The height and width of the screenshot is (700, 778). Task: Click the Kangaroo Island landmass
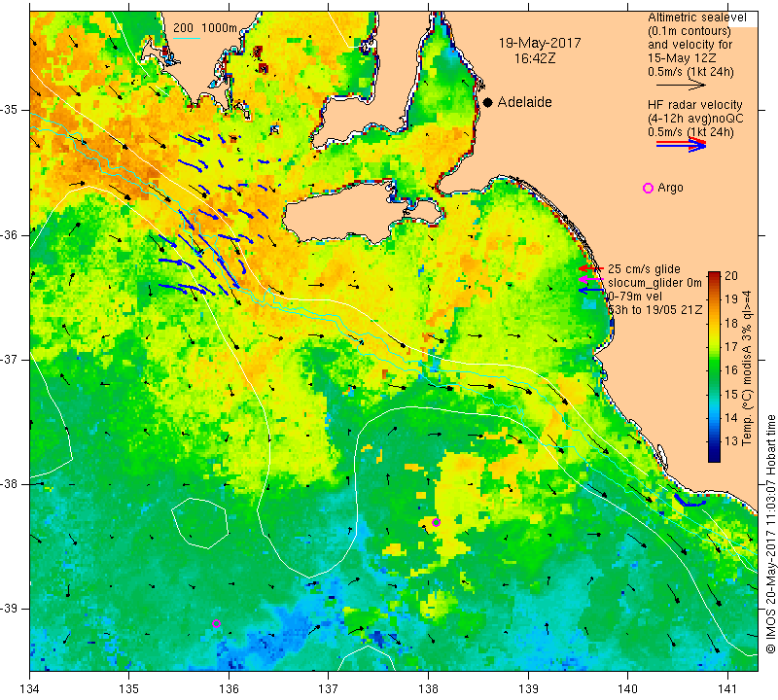tap(347, 213)
